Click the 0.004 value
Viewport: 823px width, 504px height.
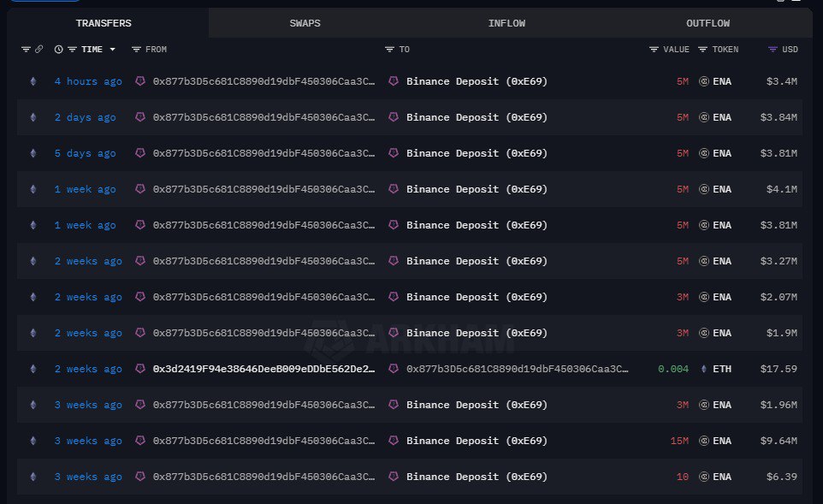point(673,369)
